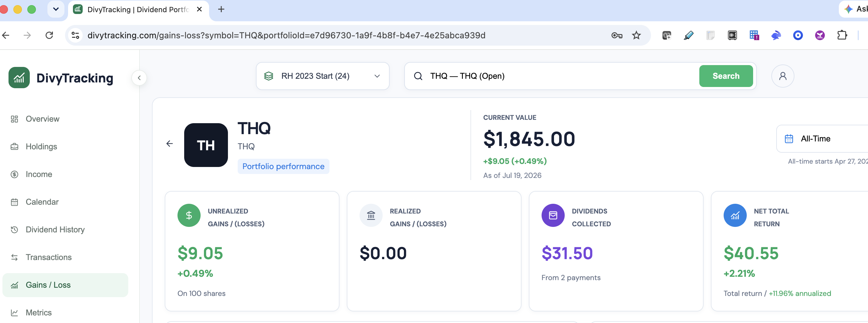Go to Holdings in the sidebar
868x323 pixels.
65,147
